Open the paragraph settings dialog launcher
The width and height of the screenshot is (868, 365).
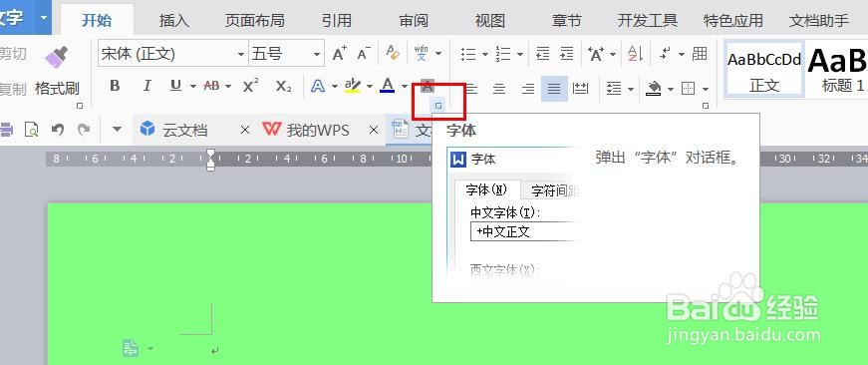[x=706, y=106]
